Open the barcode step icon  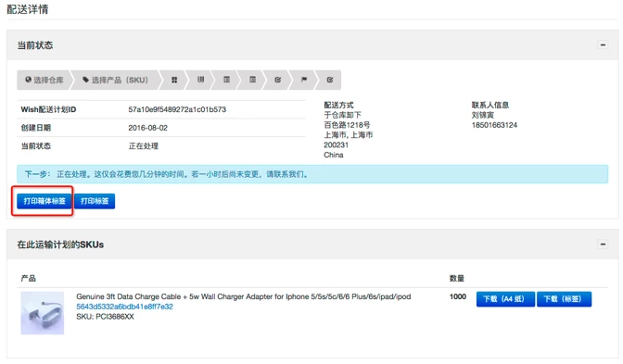point(200,80)
